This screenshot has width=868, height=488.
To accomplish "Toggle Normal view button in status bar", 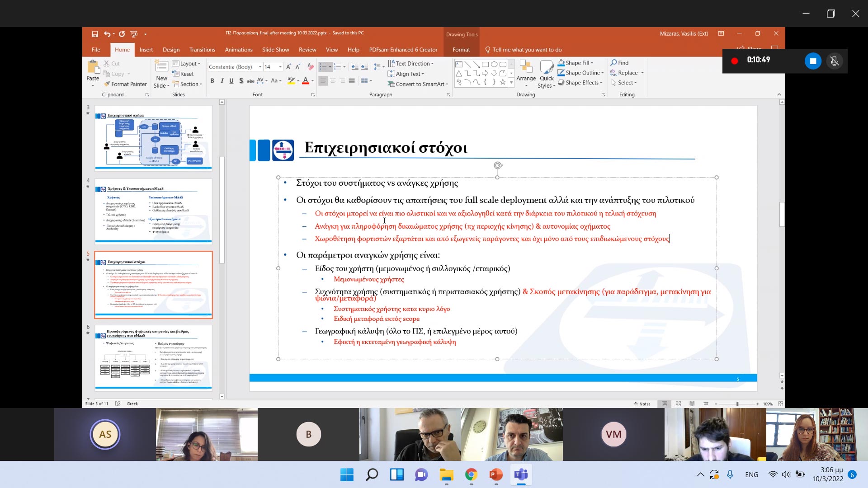I will pos(664,404).
